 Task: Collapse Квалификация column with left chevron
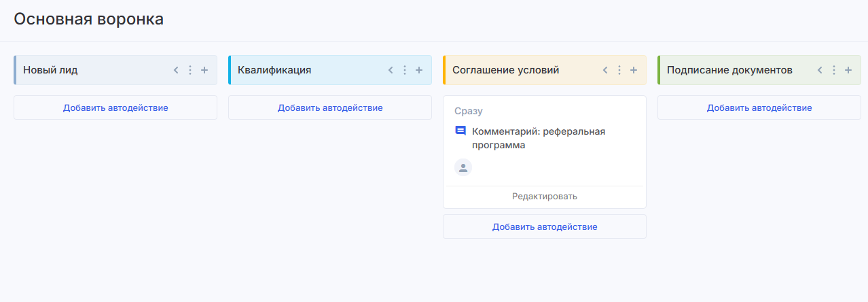391,70
